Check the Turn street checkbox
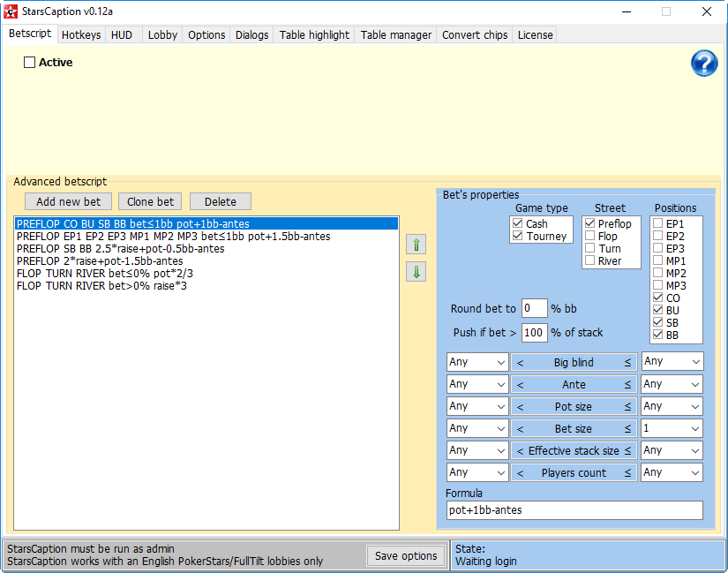 [589, 248]
